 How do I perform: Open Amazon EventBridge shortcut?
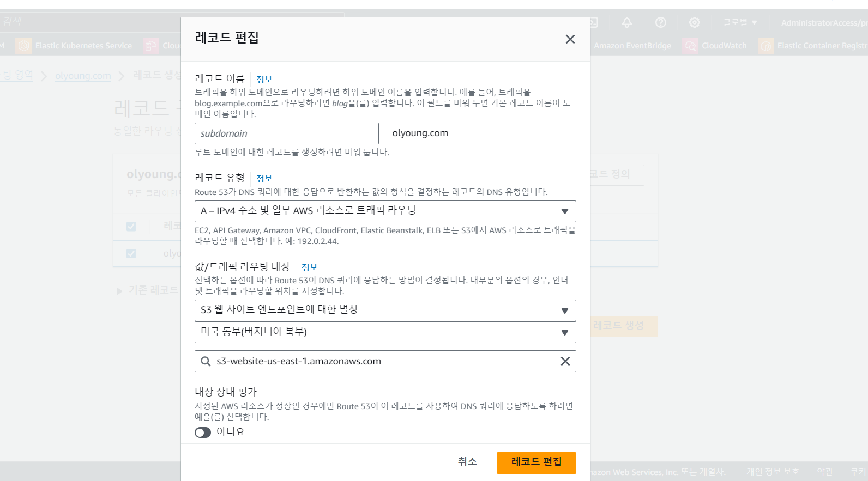[632, 46]
